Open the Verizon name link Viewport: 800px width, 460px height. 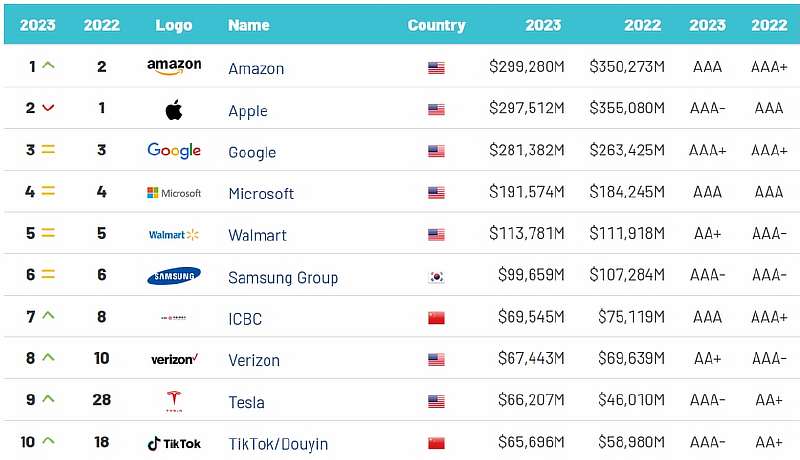[x=254, y=360]
